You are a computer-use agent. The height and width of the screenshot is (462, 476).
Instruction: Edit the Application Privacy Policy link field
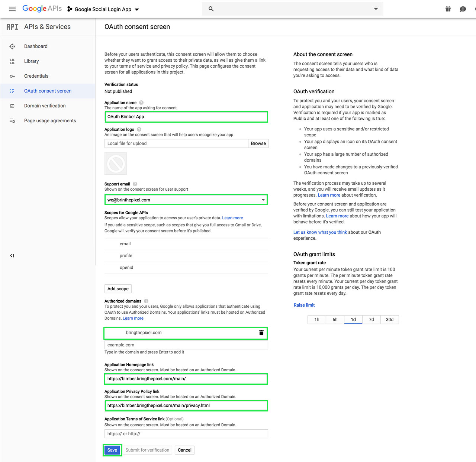[x=186, y=406]
